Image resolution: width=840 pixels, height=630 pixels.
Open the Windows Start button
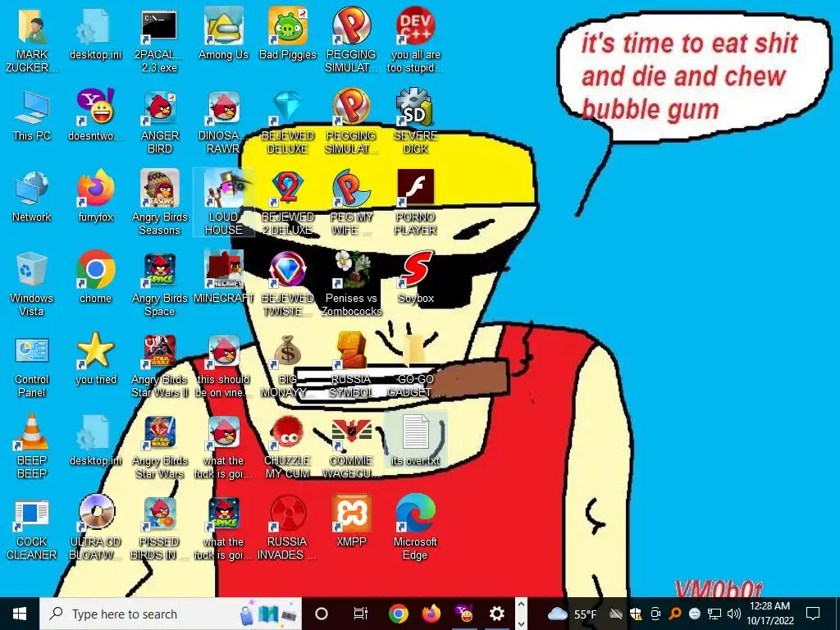[x=20, y=614]
